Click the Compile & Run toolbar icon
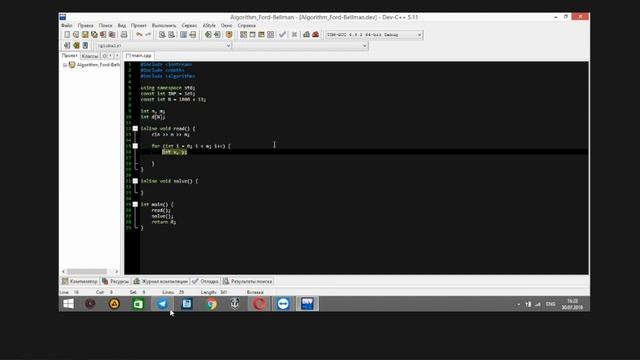This screenshot has width=640, height=360. click(x=261, y=35)
